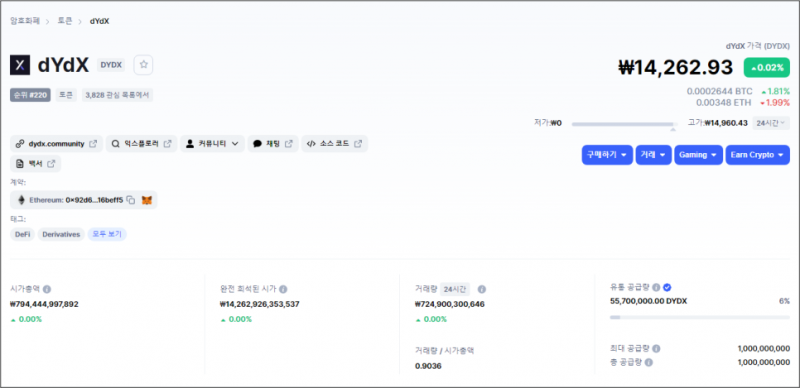
Task: Click 모두 보기 to show all tags
Action: point(107,234)
